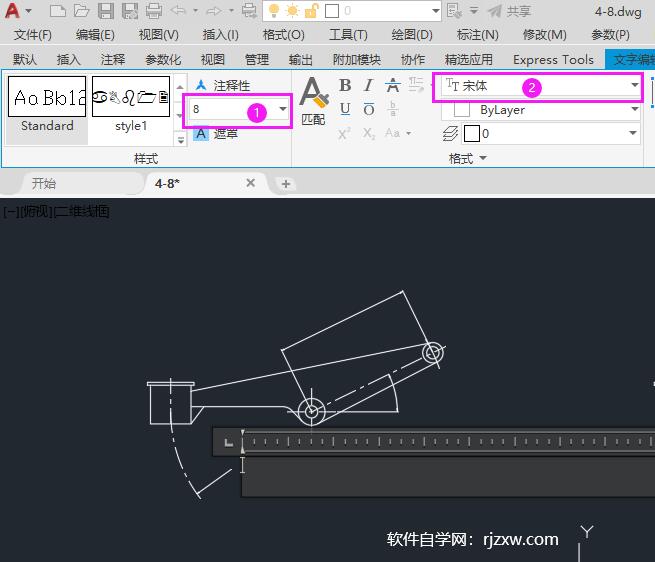This screenshot has height=562, width=655.
Task: Close the 4-8* drawing tab
Action: coord(250,183)
